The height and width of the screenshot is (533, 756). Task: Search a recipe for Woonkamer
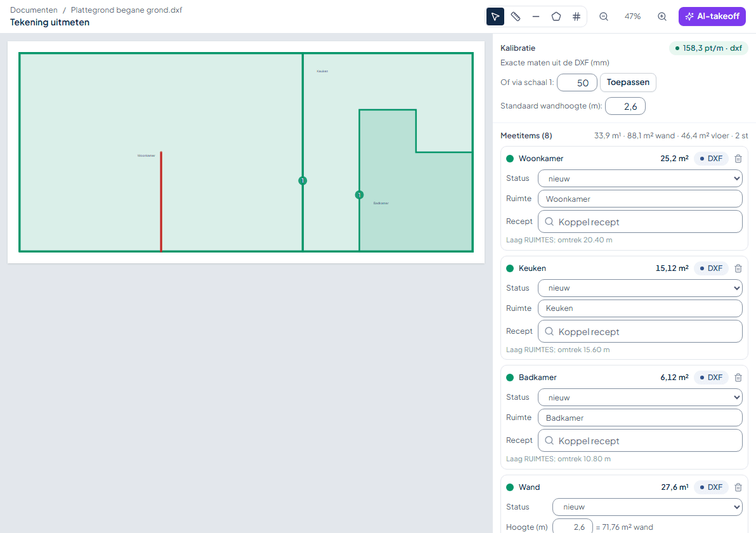[x=640, y=222]
